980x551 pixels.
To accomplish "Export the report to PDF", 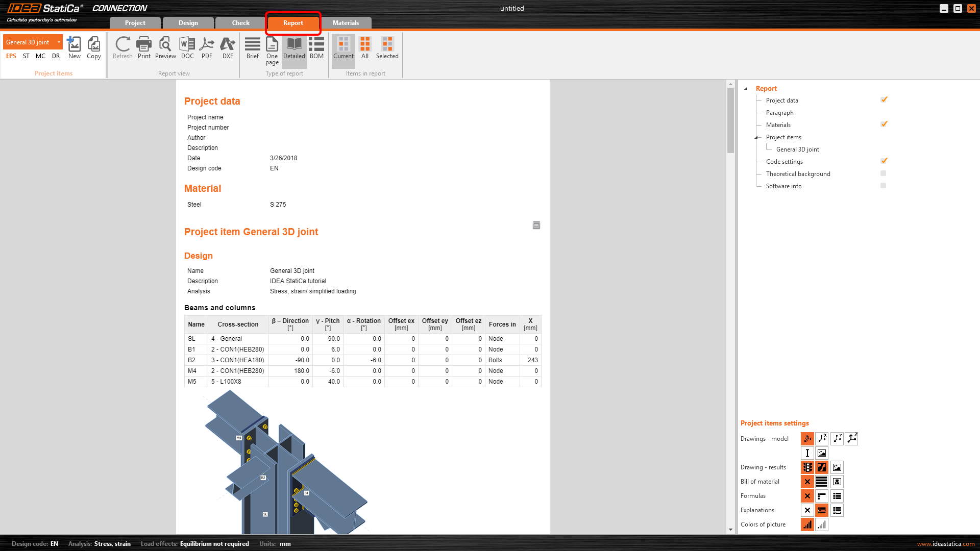I will click(x=207, y=48).
